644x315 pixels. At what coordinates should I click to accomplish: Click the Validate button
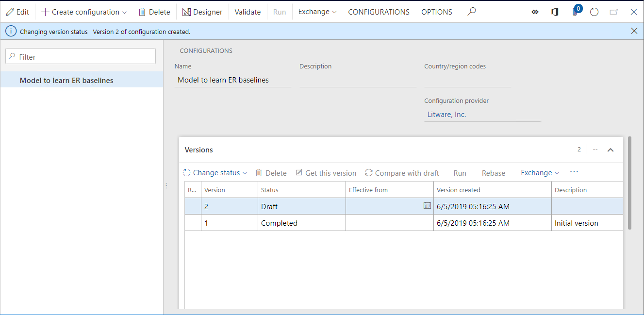click(x=248, y=12)
